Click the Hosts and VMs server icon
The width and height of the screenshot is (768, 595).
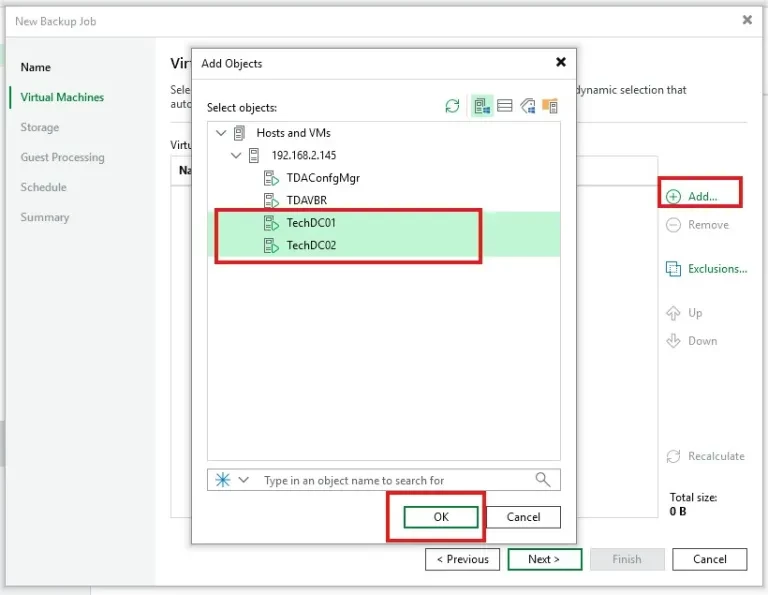click(240, 133)
